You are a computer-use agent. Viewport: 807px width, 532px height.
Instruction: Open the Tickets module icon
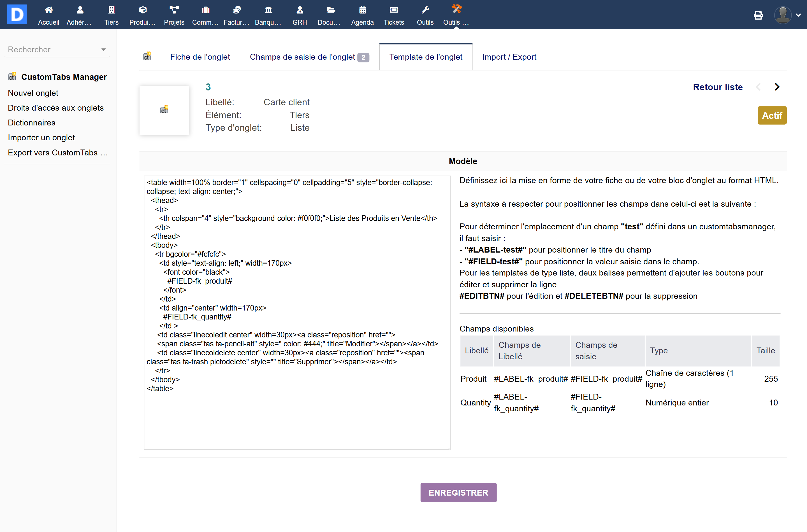coord(394,10)
